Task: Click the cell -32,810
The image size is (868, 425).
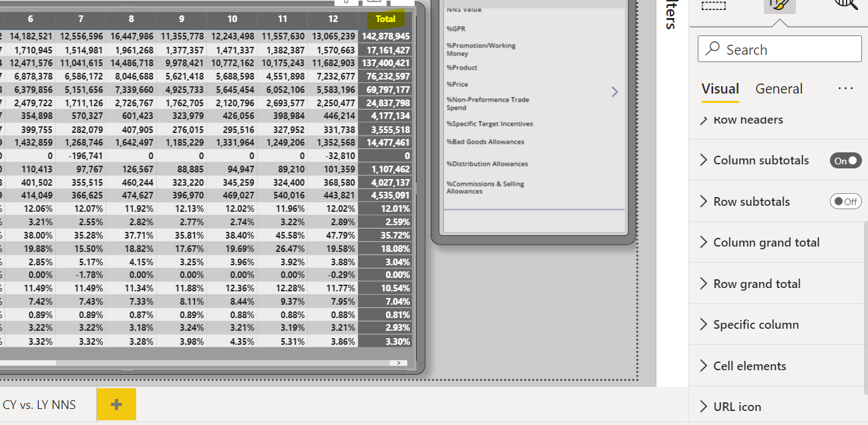Action: coord(333,156)
